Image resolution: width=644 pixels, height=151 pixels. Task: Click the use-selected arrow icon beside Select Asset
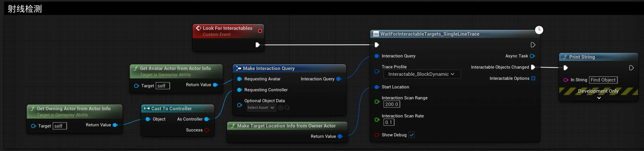pyautogui.click(x=281, y=108)
